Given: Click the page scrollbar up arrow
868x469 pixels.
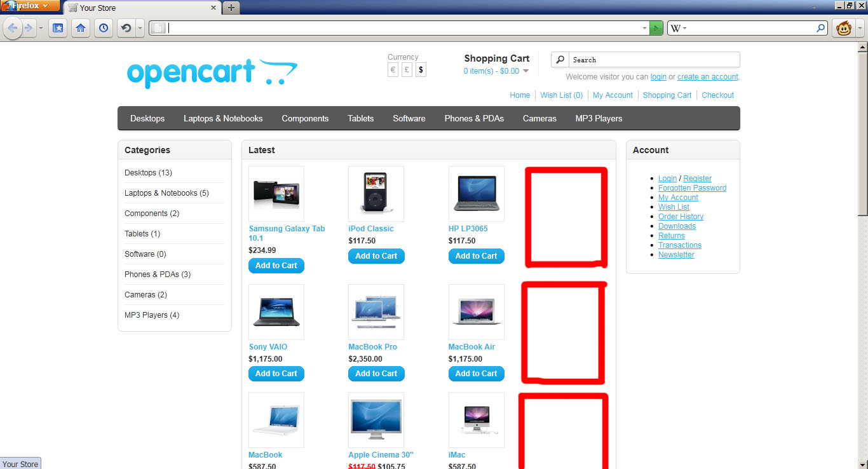Looking at the screenshot, I should [863, 46].
